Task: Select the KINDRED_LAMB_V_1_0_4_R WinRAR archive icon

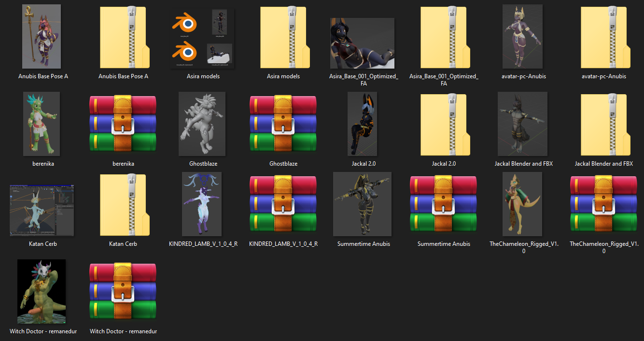Action: (283, 204)
